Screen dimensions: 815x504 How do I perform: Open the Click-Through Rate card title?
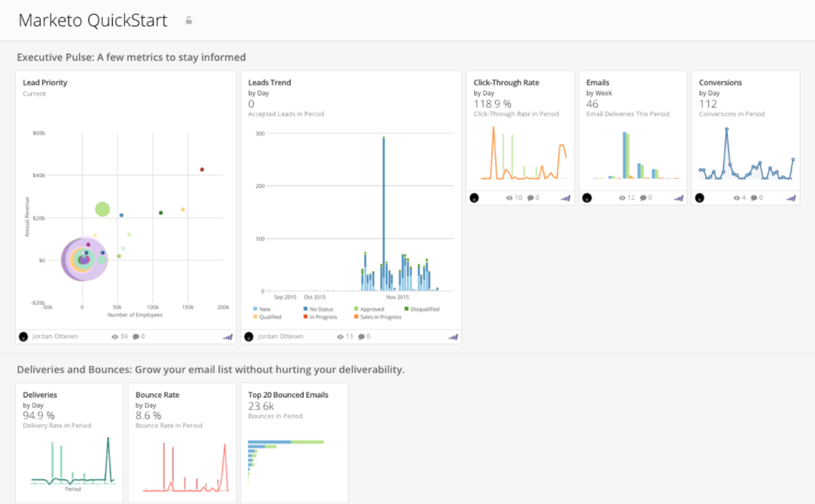[x=507, y=83]
